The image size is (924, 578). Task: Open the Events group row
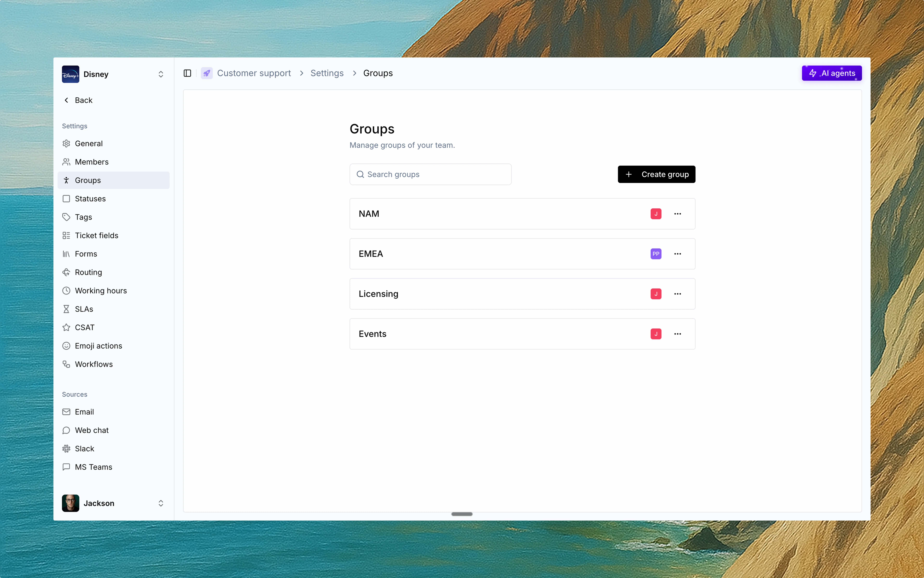tap(522, 334)
